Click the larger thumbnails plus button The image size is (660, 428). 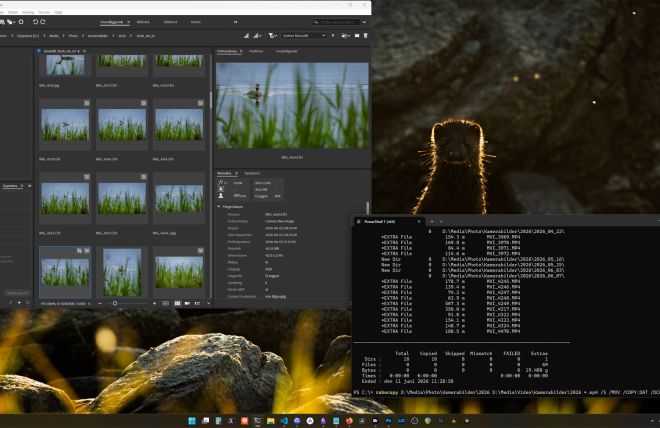pos(154,303)
